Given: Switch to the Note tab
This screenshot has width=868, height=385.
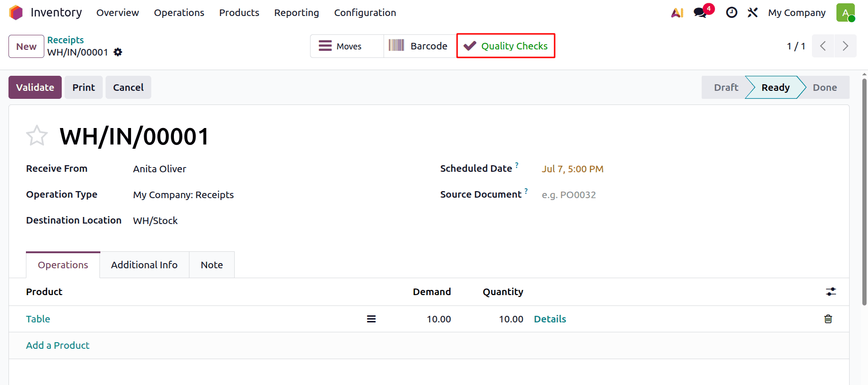Looking at the screenshot, I should pyautogui.click(x=212, y=265).
